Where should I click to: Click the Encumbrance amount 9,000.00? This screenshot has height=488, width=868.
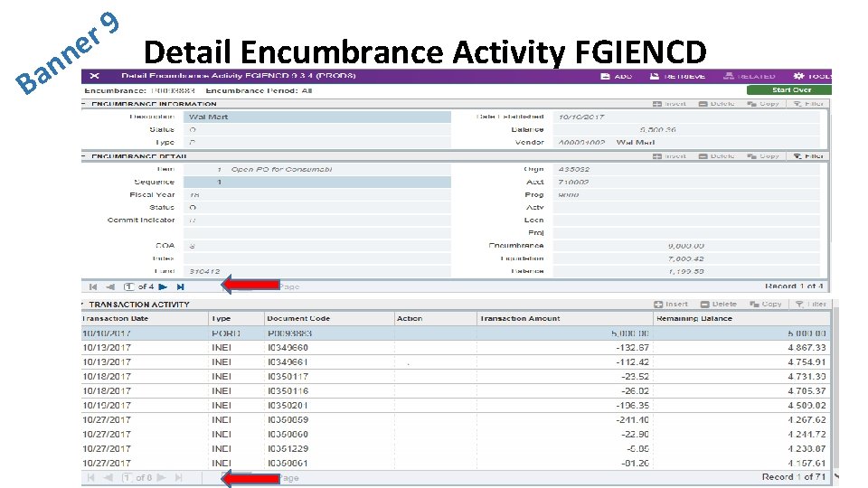pyautogui.click(x=686, y=246)
